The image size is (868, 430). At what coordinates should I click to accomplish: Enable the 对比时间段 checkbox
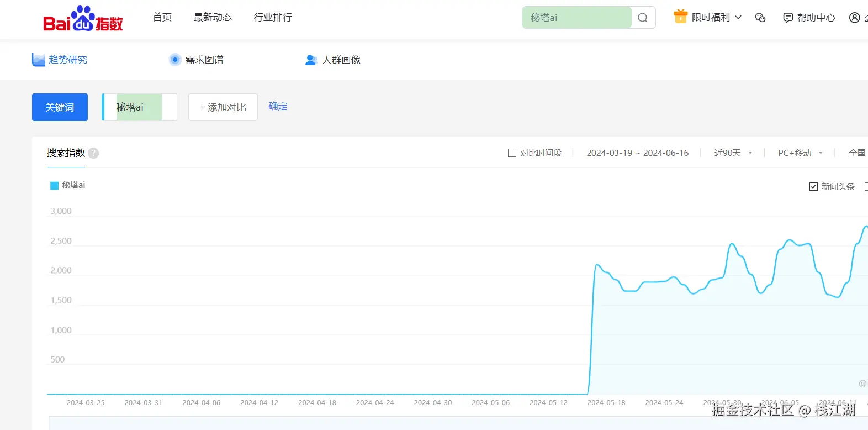pos(512,153)
